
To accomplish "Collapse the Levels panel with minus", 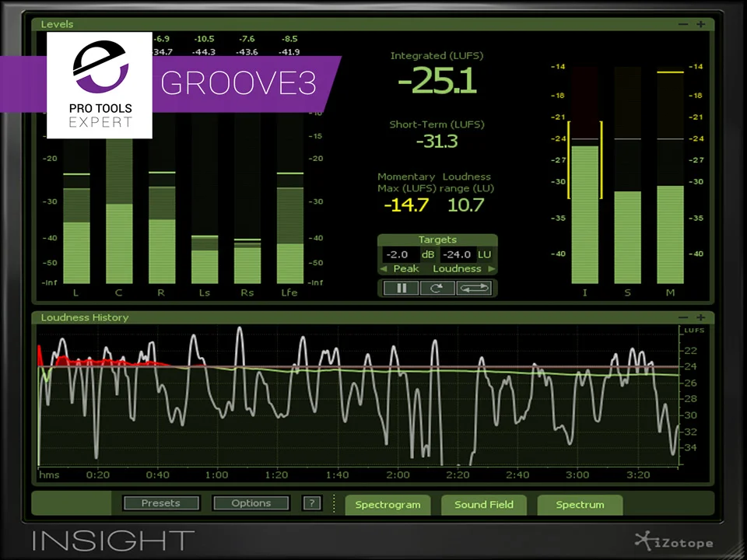I will (683, 24).
